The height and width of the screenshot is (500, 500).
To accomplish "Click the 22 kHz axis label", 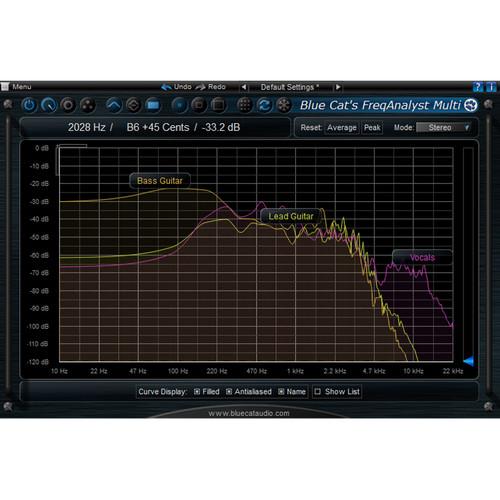I will click(453, 371).
